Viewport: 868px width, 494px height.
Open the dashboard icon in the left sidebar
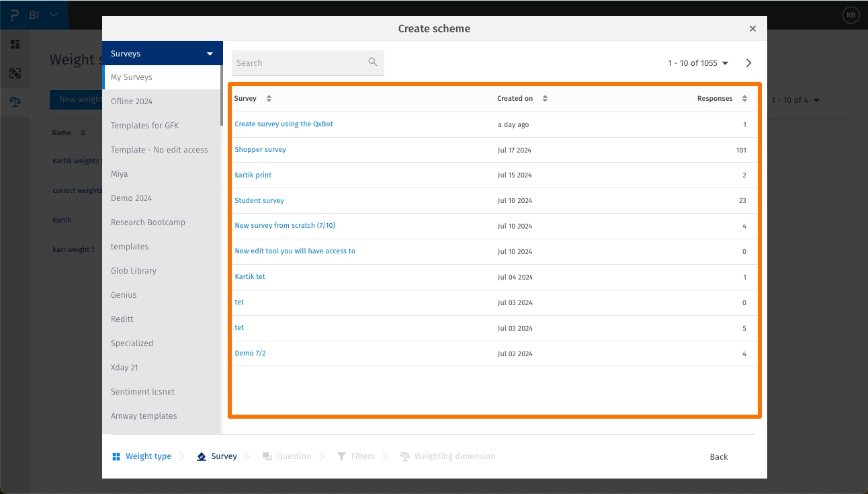coord(15,44)
